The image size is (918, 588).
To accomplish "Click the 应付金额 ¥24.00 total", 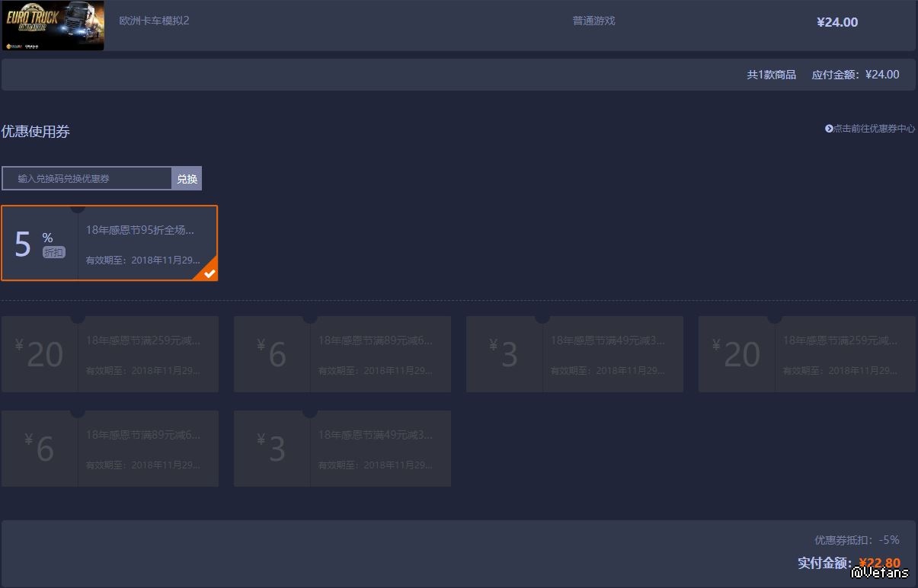I will tap(856, 75).
